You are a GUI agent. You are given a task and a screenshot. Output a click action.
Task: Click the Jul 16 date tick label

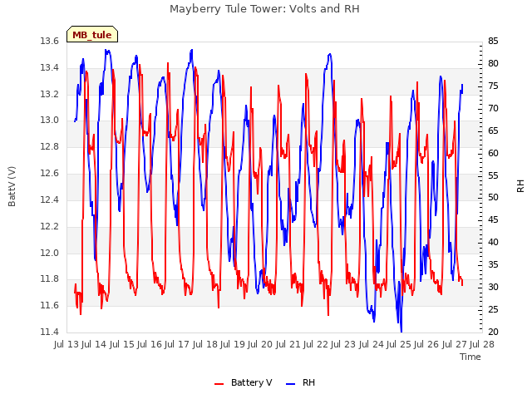150,344
